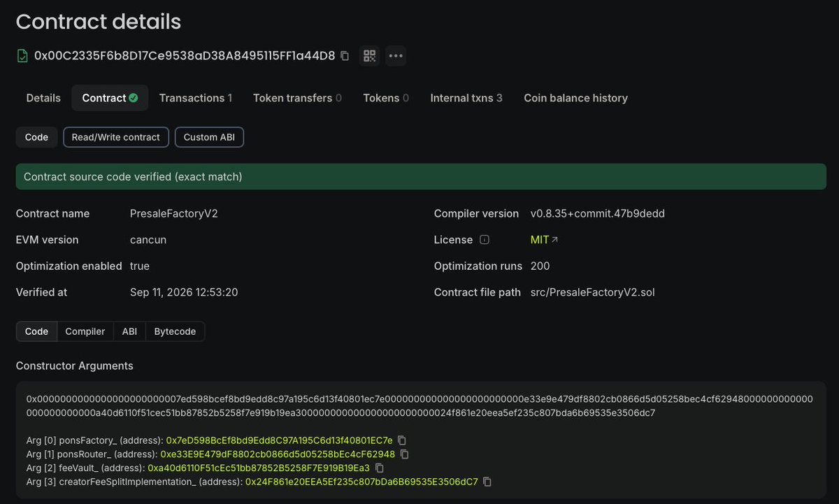This screenshot has height=504, width=839.
Task: Select the Contract tab
Action: tap(110, 98)
